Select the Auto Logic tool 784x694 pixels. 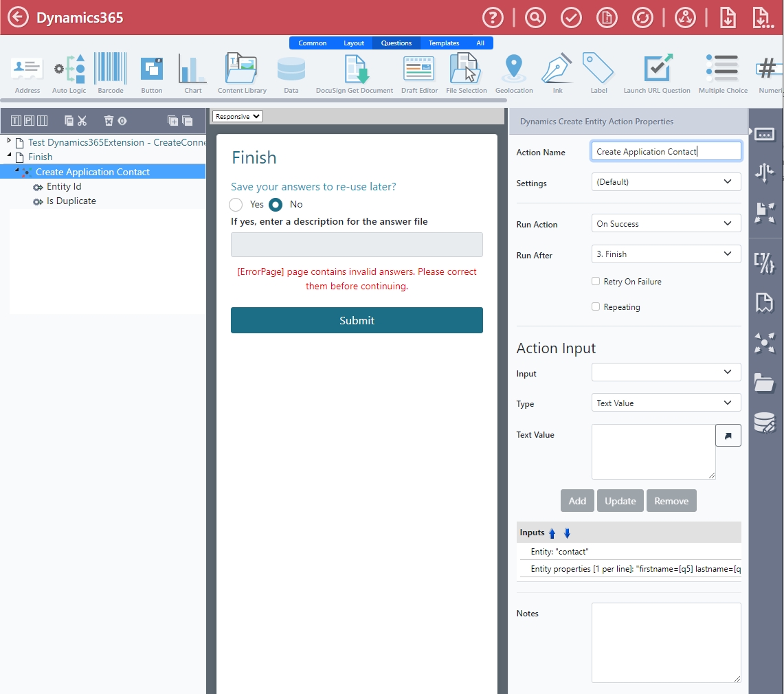click(69, 73)
